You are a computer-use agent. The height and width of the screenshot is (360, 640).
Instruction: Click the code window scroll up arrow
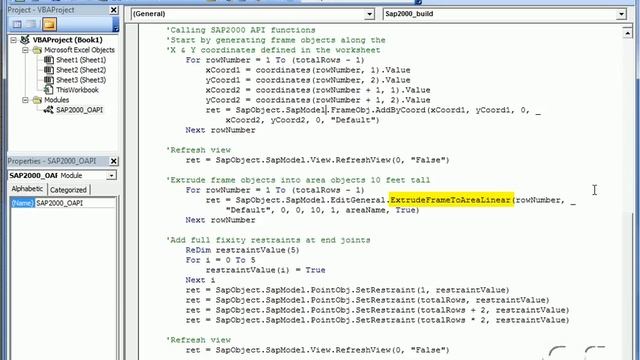point(627,32)
